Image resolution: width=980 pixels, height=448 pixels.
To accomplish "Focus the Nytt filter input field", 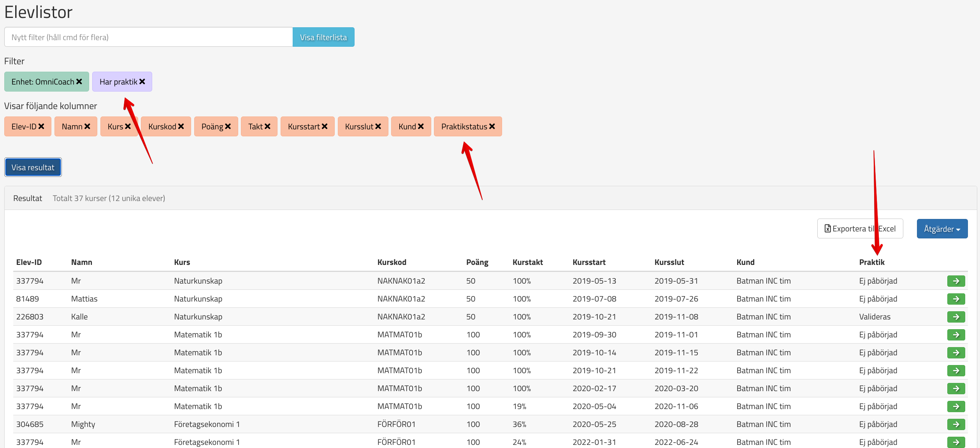I will pos(148,37).
